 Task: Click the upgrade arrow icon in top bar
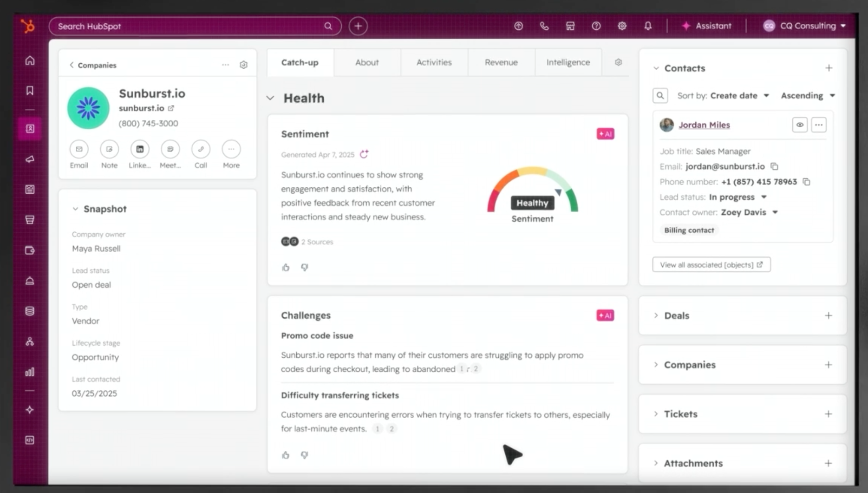click(519, 26)
